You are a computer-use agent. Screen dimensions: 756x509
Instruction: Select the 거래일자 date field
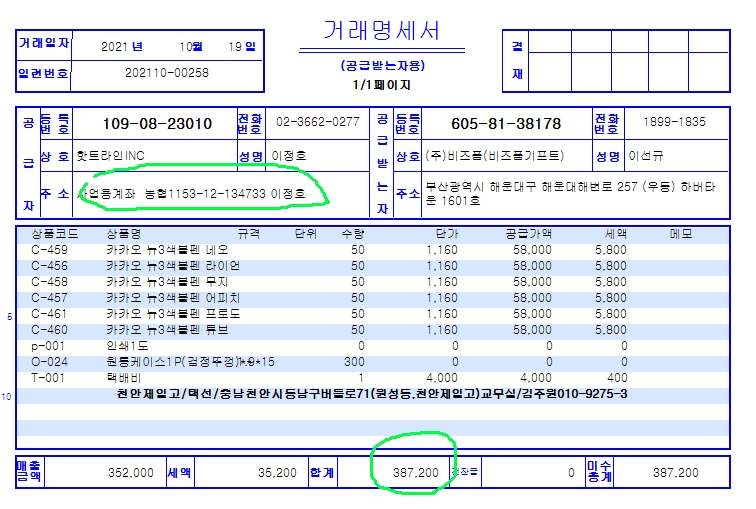click(178, 46)
